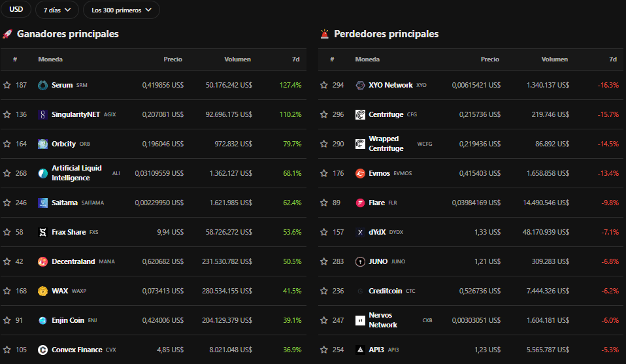Image resolution: width=626 pixels, height=364 pixels.
Task: Open the XYO Network link
Action: point(391,85)
